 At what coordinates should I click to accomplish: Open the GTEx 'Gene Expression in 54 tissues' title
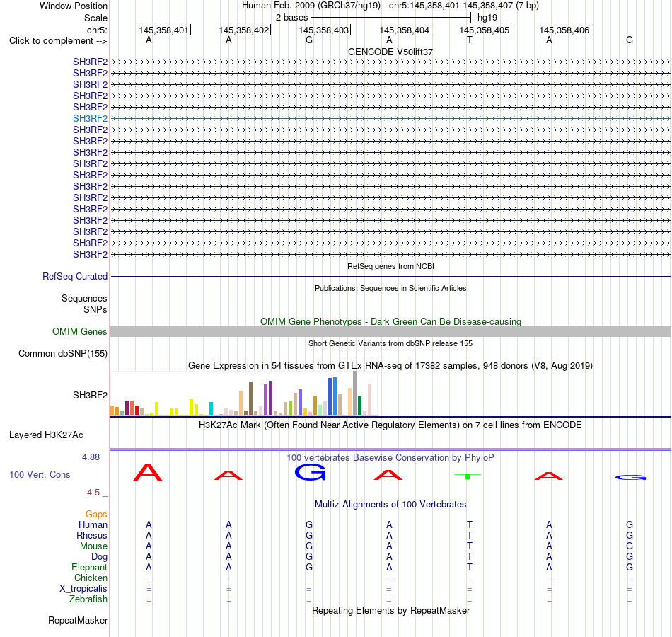390,365
